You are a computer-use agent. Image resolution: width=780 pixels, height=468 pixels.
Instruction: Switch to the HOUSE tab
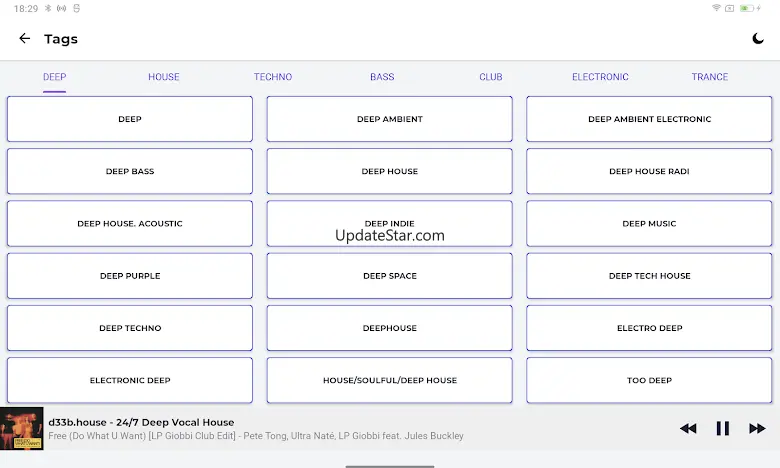coord(164,77)
